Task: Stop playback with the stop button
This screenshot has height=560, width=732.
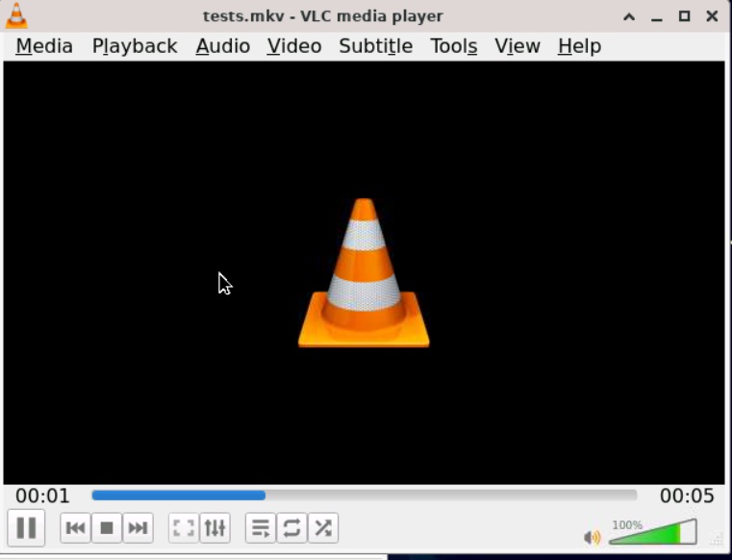Action: tap(107, 528)
